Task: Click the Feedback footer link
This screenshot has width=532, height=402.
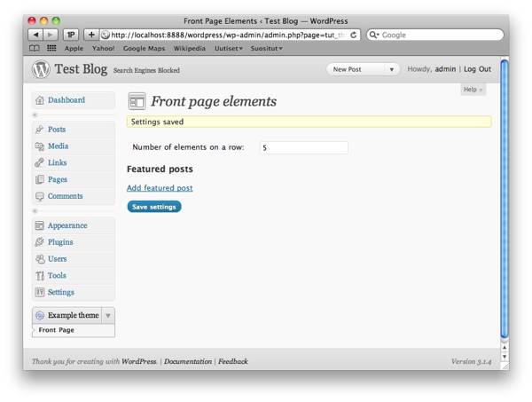Action: coord(233,361)
